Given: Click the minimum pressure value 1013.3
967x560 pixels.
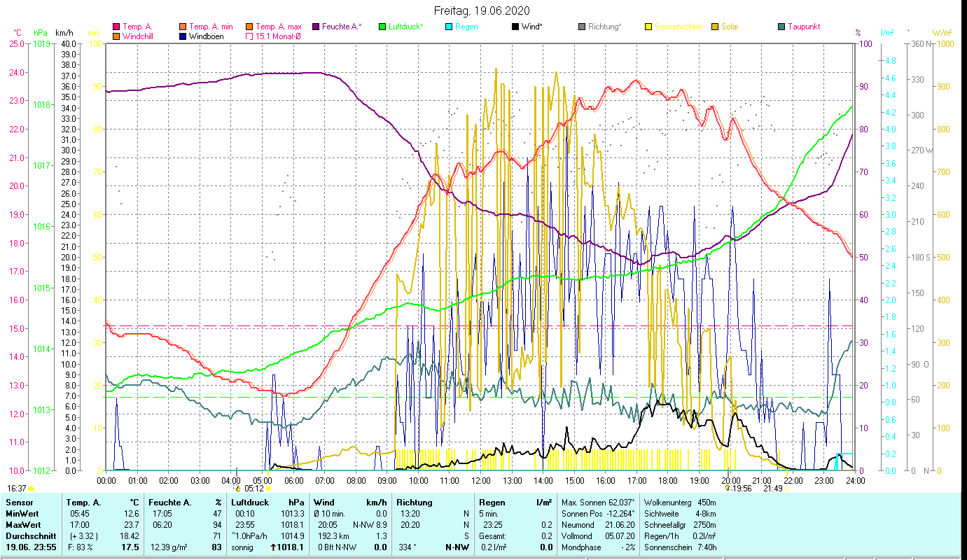Looking at the screenshot, I should coord(291,514).
